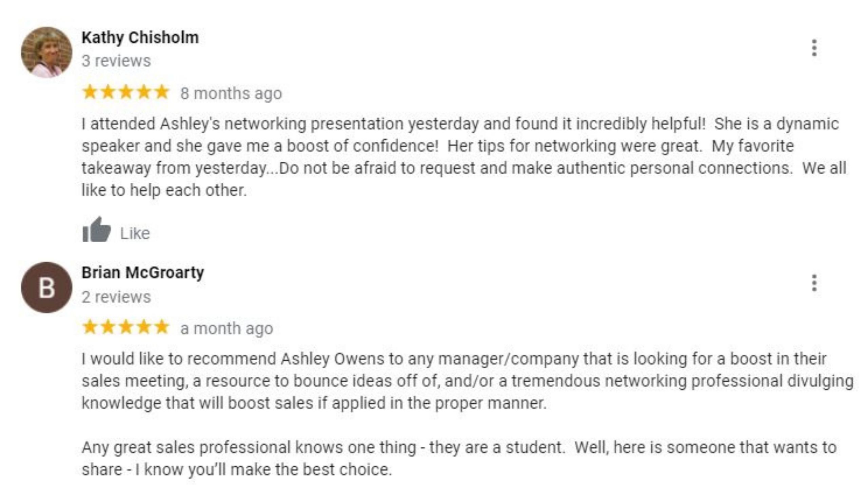Click the fifth star of Kathy's rating
This screenshot has height=488, width=868.
pyautogui.click(x=161, y=92)
